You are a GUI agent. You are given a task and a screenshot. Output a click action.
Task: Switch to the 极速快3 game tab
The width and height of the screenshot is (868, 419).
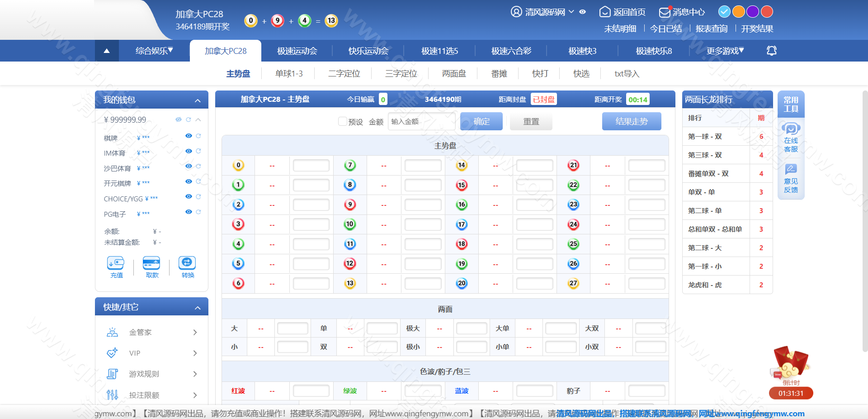click(582, 51)
